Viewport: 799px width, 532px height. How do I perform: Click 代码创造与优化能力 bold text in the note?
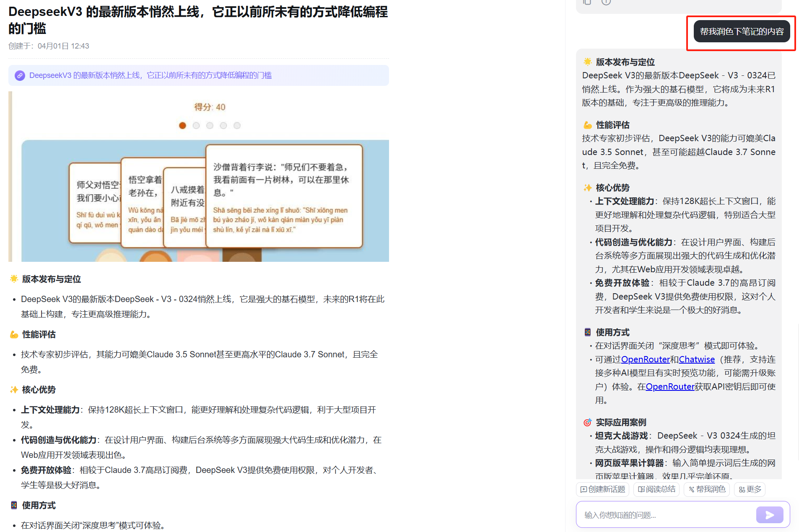coord(59,440)
